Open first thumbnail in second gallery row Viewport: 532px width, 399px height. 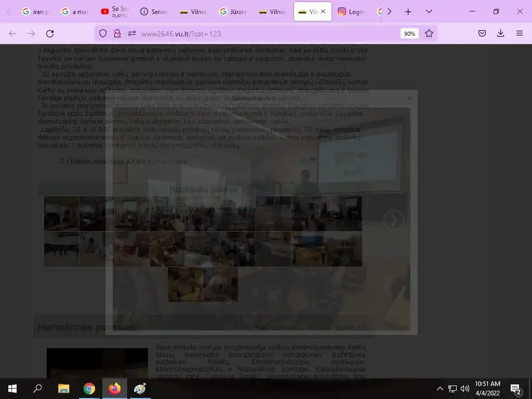pos(61,249)
